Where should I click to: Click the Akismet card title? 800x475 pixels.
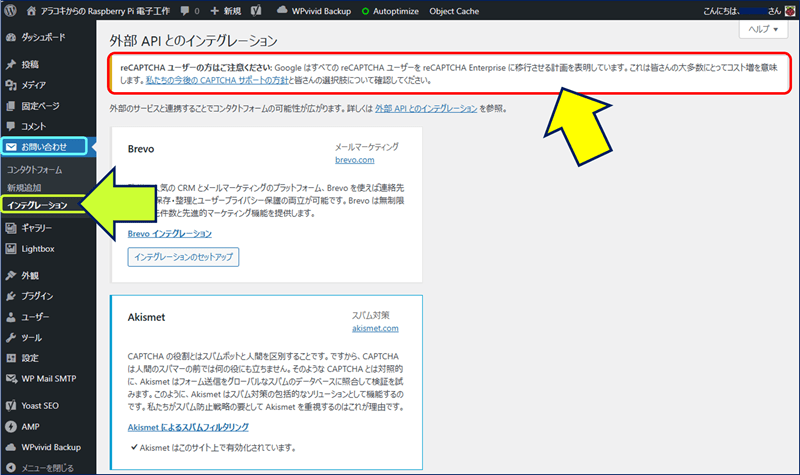[x=146, y=317]
